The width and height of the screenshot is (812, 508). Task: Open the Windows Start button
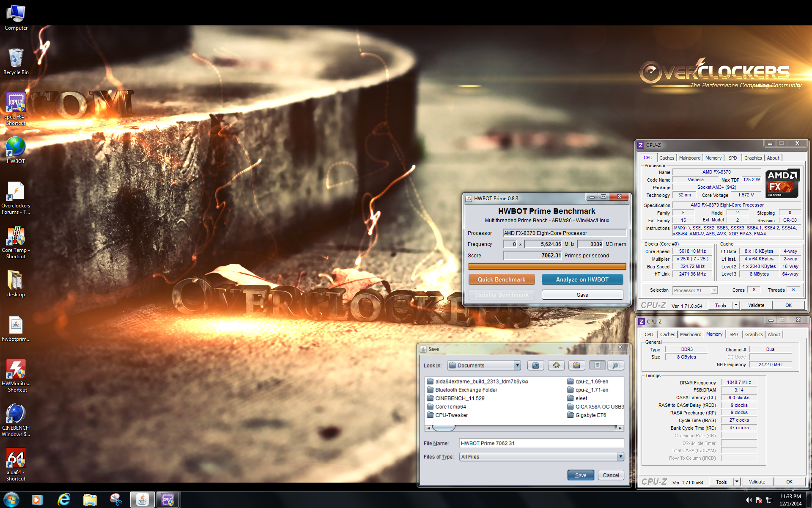pos(11,500)
